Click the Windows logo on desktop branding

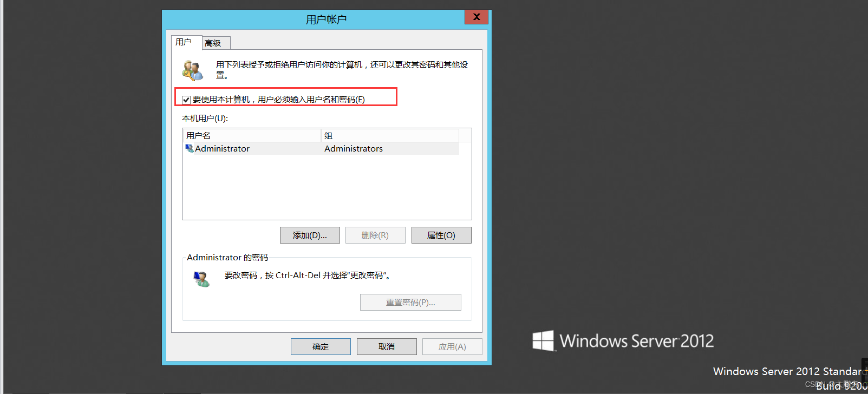coord(543,341)
